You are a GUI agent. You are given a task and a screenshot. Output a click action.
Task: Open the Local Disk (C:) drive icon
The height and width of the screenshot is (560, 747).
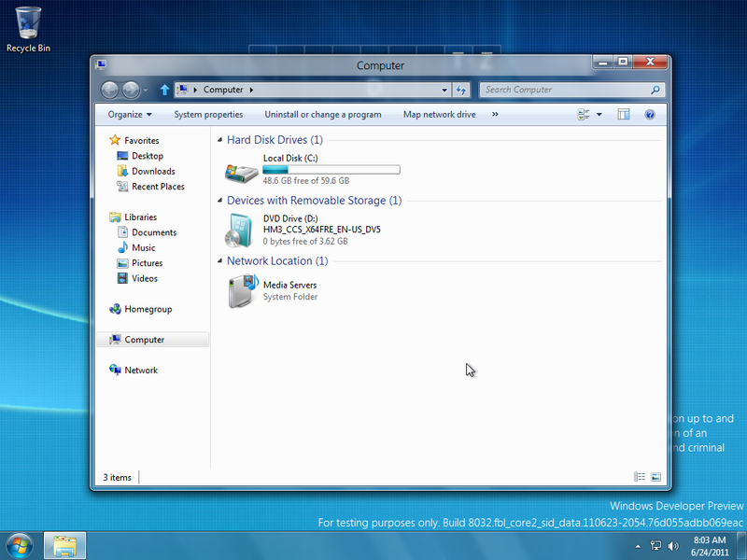[242, 171]
